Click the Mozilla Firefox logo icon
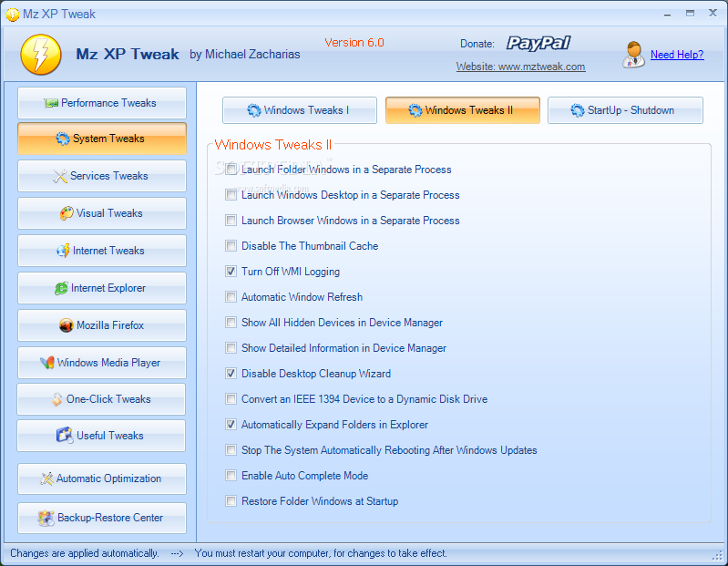This screenshot has width=728, height=566. [x=67, y=325]
